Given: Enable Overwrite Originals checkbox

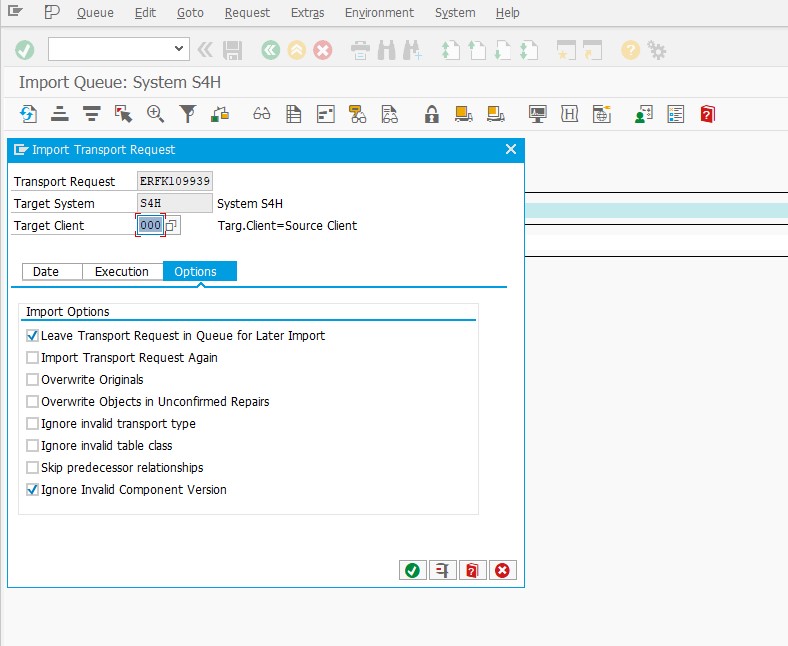Looking at the screenshot, I should click(32, 380).
